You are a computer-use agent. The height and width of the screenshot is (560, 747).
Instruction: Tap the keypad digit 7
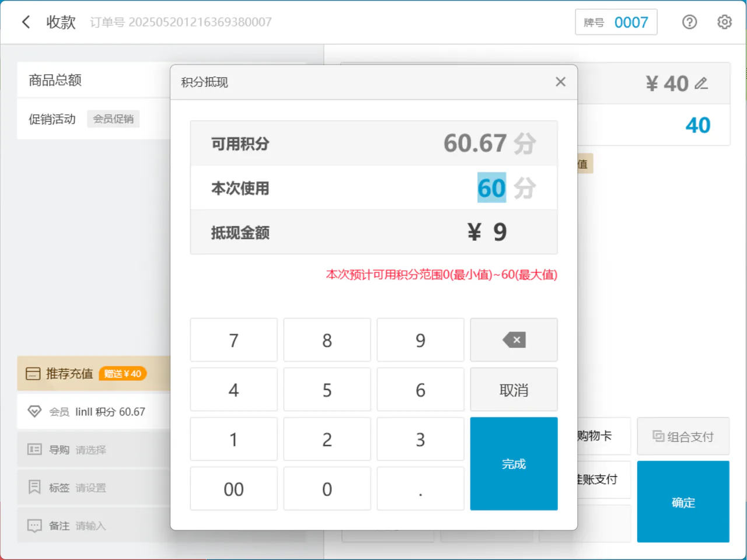point(233,340)
